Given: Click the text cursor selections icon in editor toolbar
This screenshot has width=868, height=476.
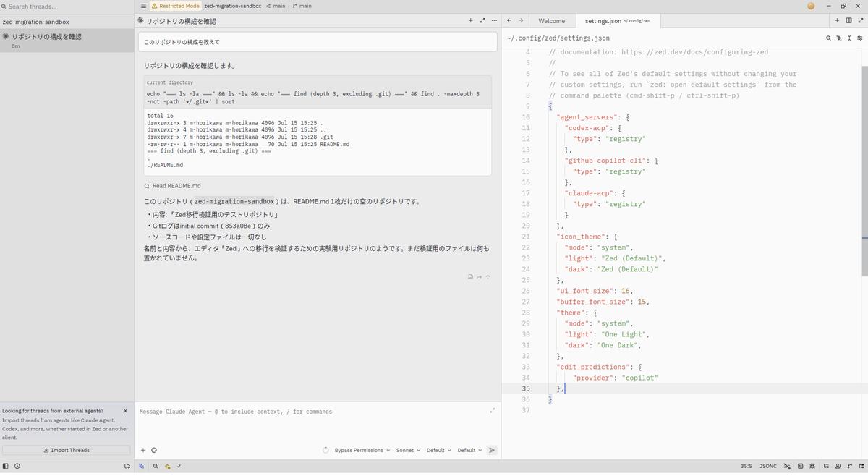Looking at the screenshot, I should 849,38.
